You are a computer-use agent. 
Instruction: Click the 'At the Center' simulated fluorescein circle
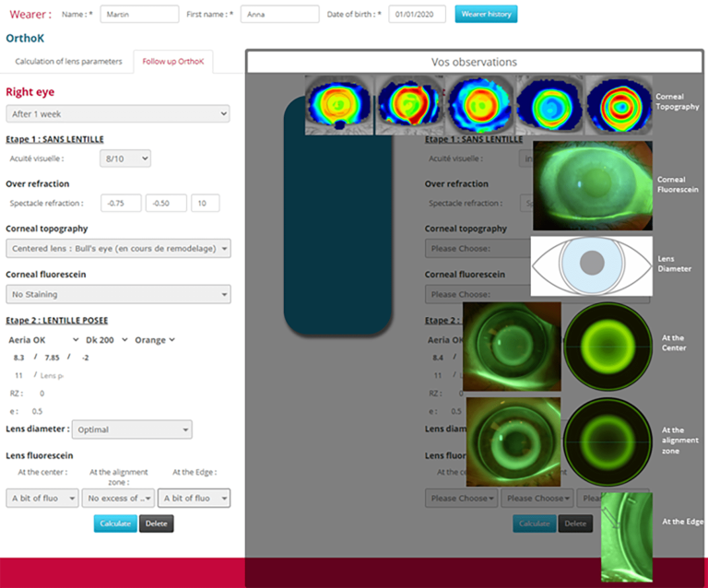point(605,347)
